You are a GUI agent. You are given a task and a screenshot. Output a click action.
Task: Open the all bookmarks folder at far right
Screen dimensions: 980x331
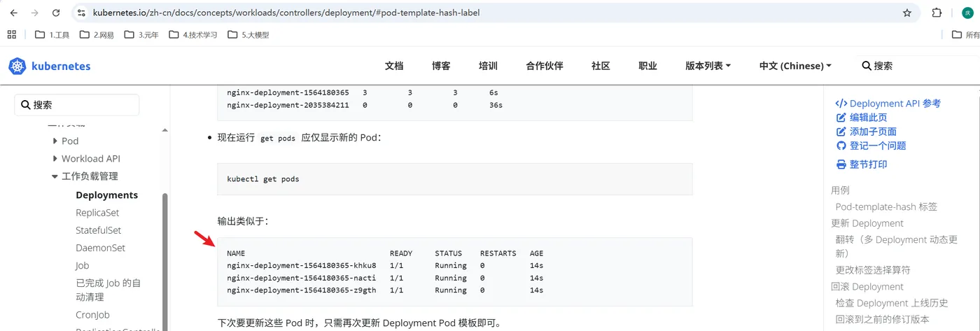pos(966,34)
